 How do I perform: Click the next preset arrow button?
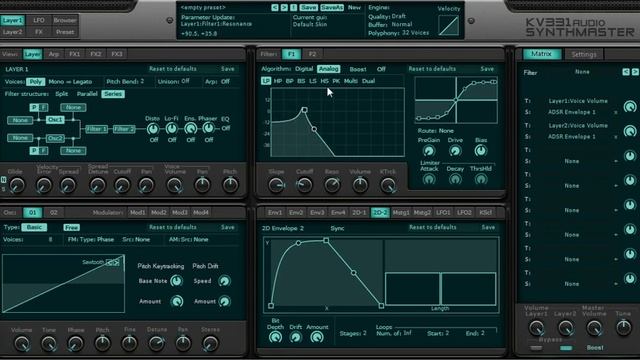(284, 7)
